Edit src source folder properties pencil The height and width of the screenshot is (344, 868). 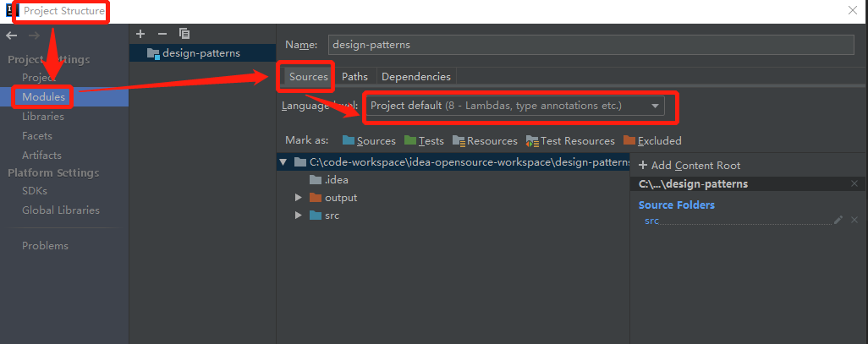coord(838,220)
